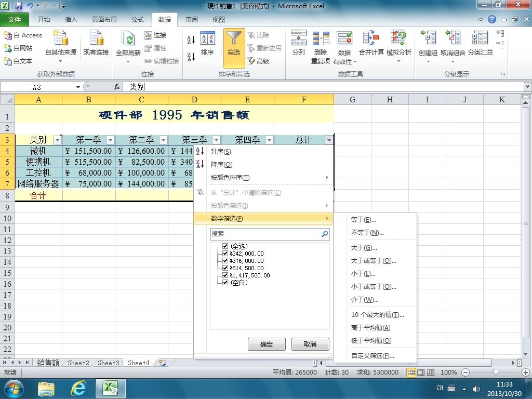
Task: Click the 搜索 filter search box
Action: pos(270,234)
